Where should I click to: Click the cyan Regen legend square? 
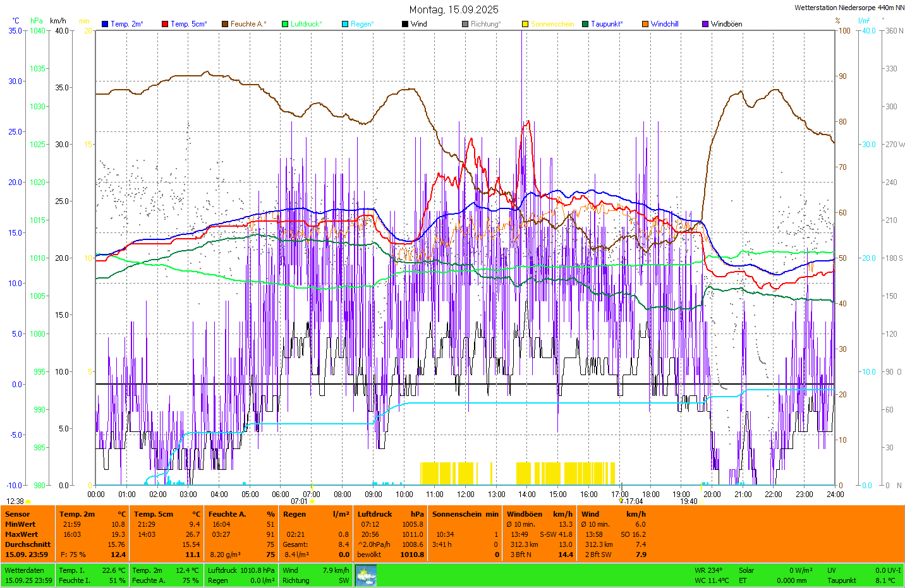(x=345, y=24)
